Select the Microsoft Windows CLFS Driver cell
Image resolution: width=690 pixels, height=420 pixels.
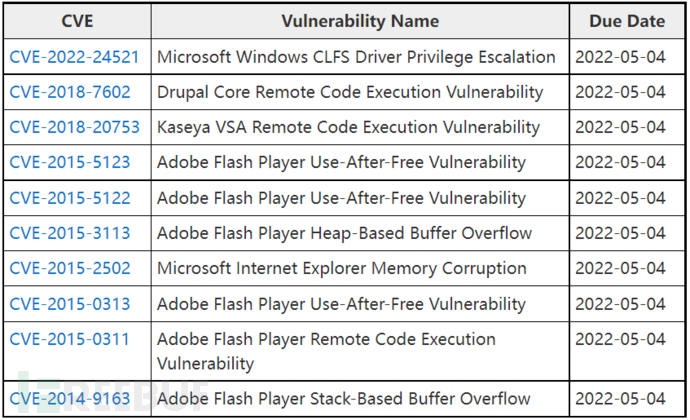(360, 57)
